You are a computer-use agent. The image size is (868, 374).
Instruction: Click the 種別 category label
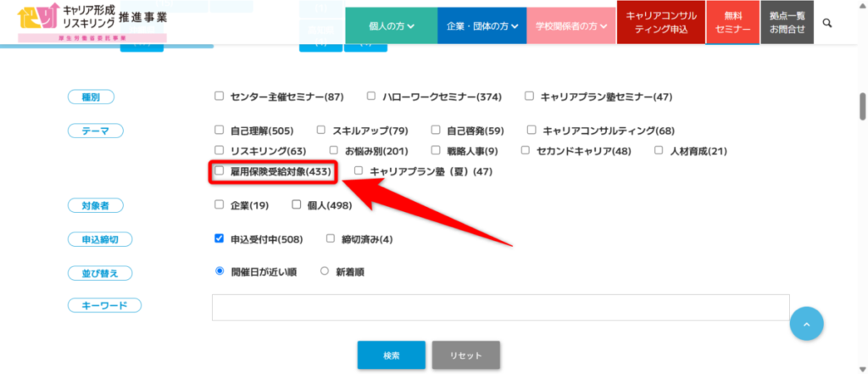click(x=91, y=97)
